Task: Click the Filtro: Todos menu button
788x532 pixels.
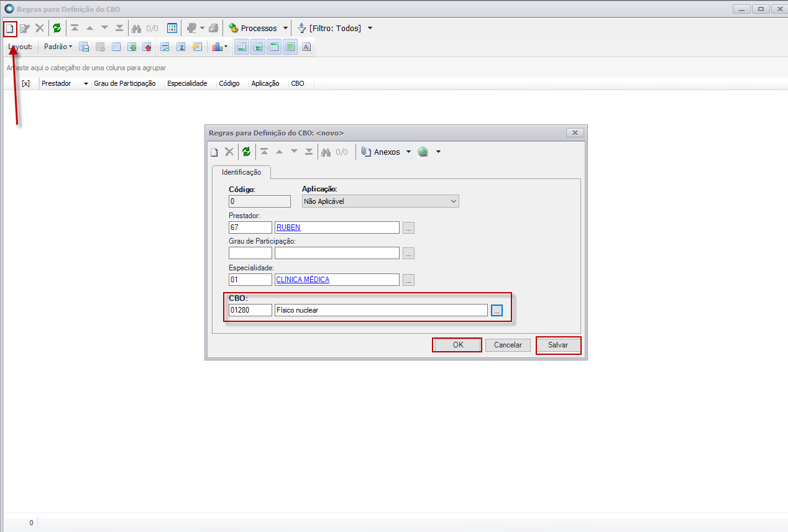Action: 329,29
